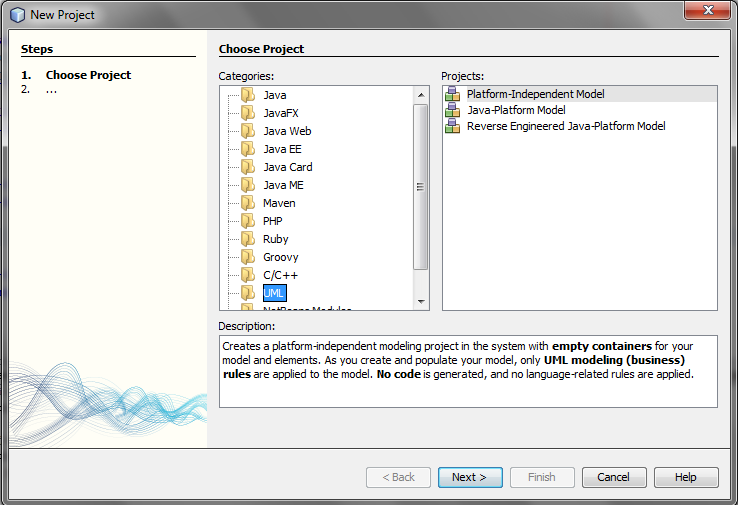Click the PHP category folder icon
738x505 pixels.
click(248, 221)
